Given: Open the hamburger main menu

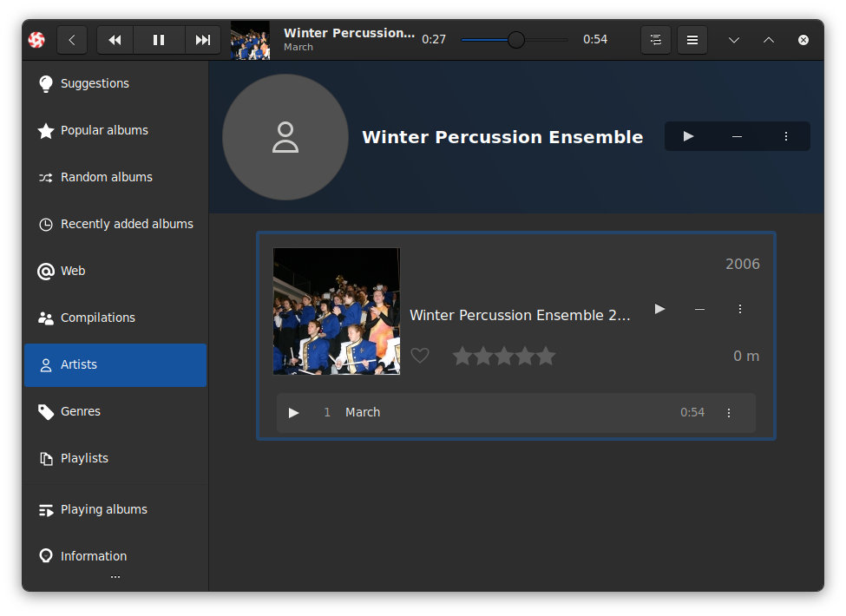Looking at the screenshot, I should click(x=692, y=40).
